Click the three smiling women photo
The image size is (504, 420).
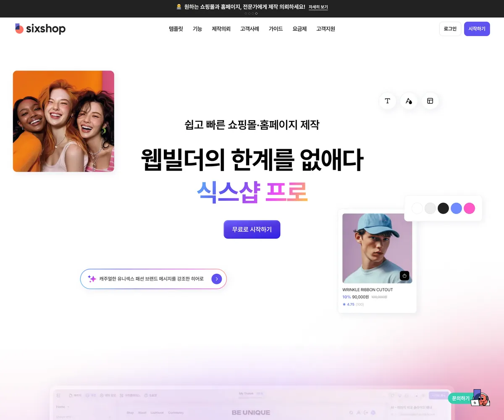(x=63, y=121)
